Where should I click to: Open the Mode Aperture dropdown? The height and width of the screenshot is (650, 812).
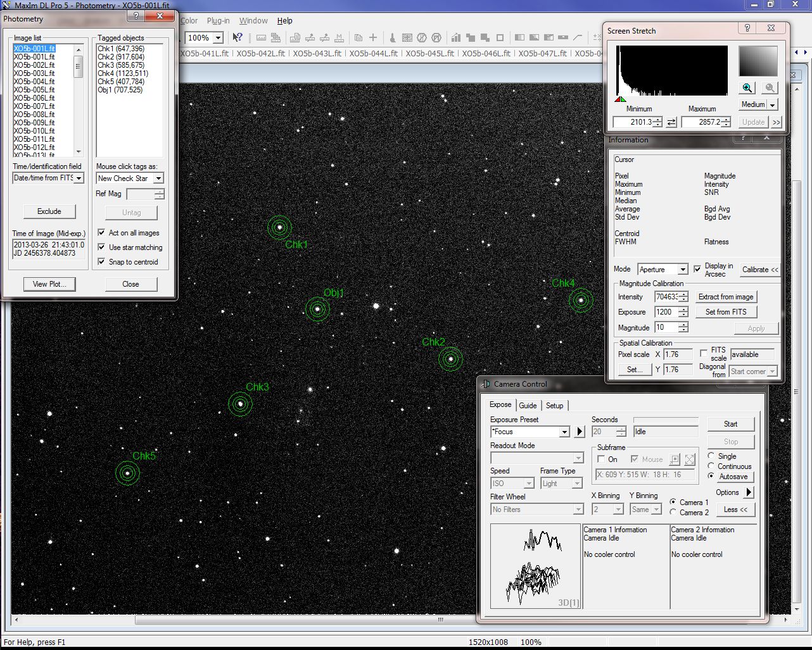pyautogui.click(x=682, y=270)
